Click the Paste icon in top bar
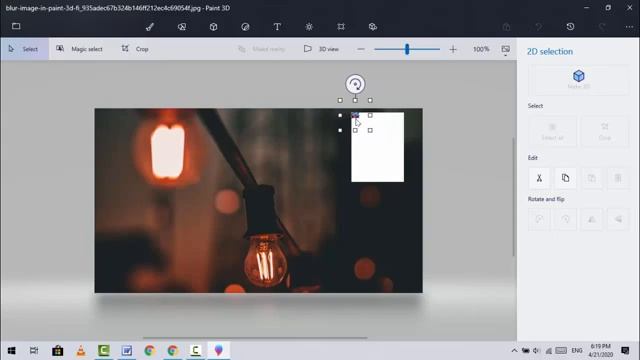The width and height of the screenshot is (640, 360). coord(507,27)
